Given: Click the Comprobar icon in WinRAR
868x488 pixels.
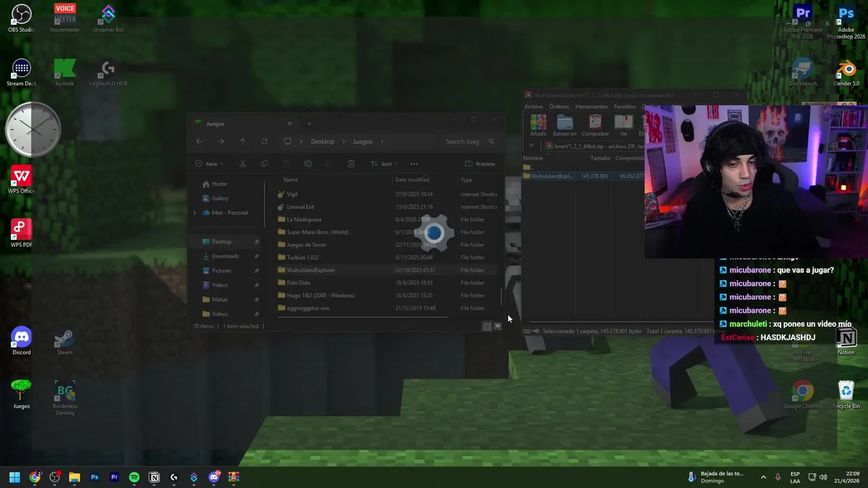Looking at the screenshot, I should (595, 125).
